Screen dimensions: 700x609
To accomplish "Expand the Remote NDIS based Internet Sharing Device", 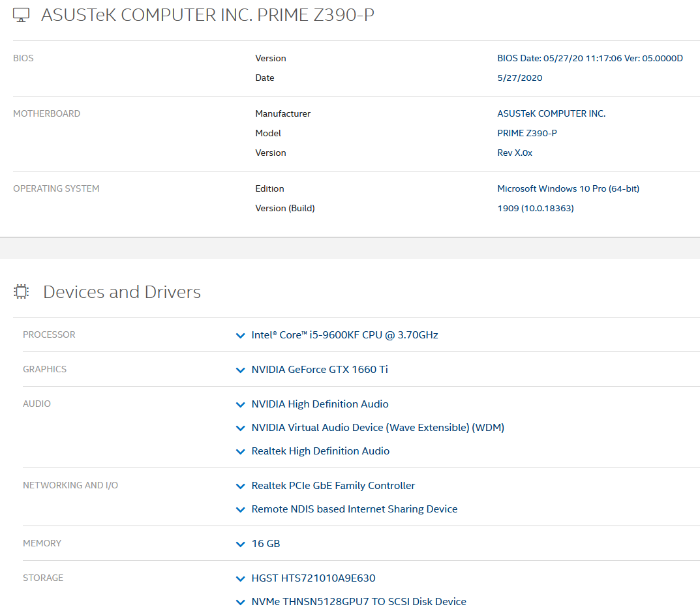I will 240,509.
